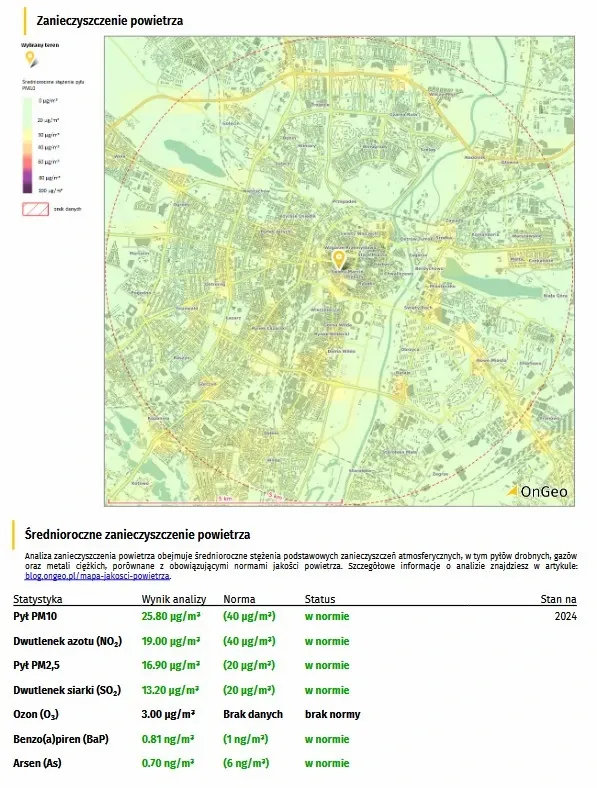Select the 'Zanieczyszczenie powietrza' heading
This screenshot has height=788, width=597.
[x=110, y=21]
